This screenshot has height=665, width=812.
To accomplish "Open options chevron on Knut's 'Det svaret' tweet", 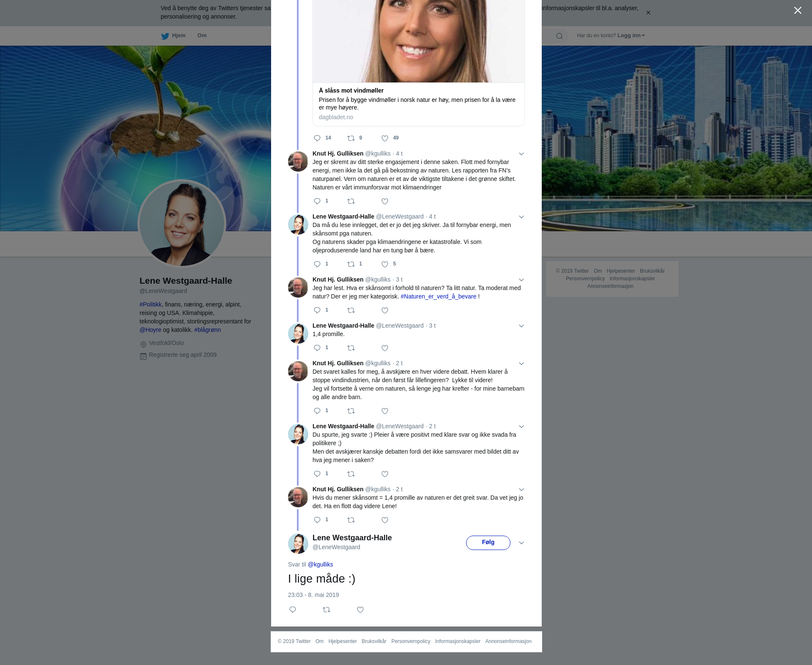I will [x=521, y=364].
